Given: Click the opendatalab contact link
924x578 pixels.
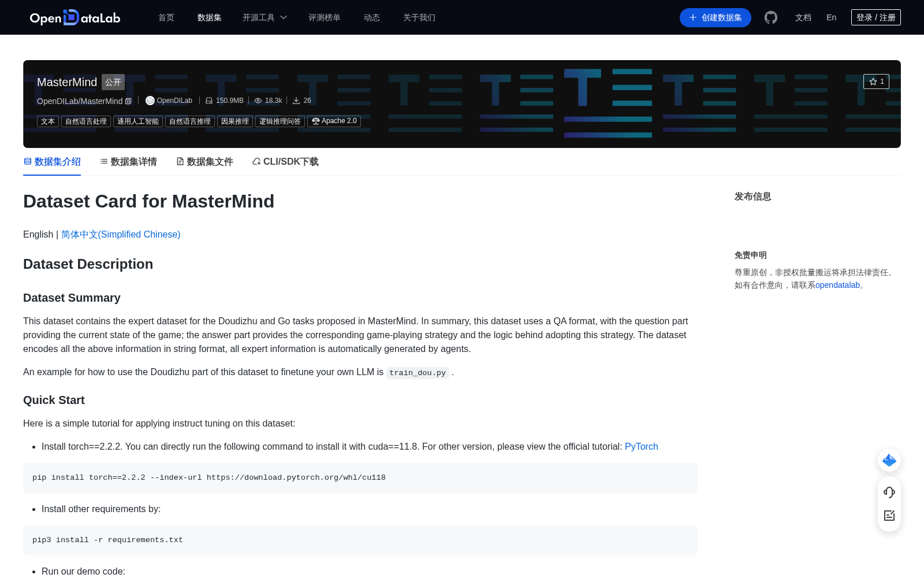Looking at the screenshot, I should 837,285.
